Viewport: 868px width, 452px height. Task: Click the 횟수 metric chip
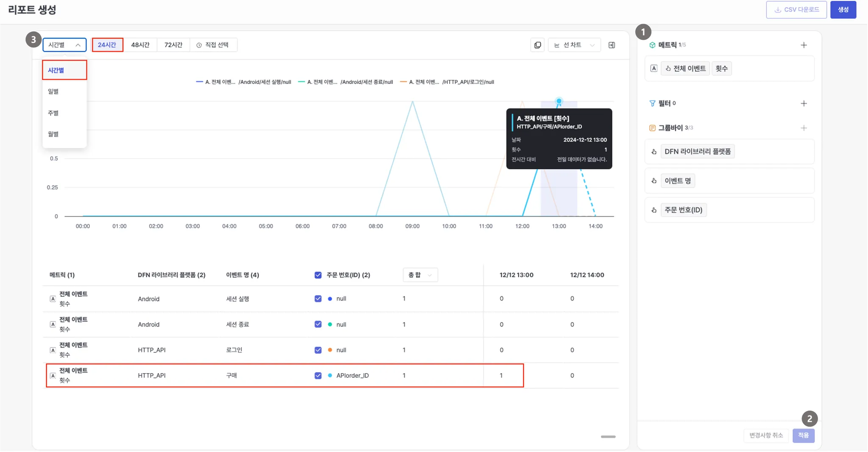pos(721,69)
